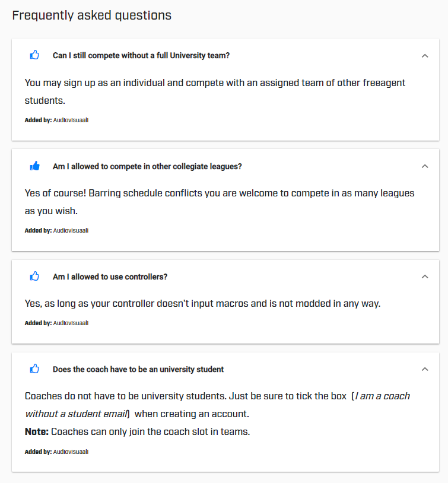This screenshot has width=448, height=483.
Task: Click the italic 'I am a coach without a student email' text
Action: 217,405
